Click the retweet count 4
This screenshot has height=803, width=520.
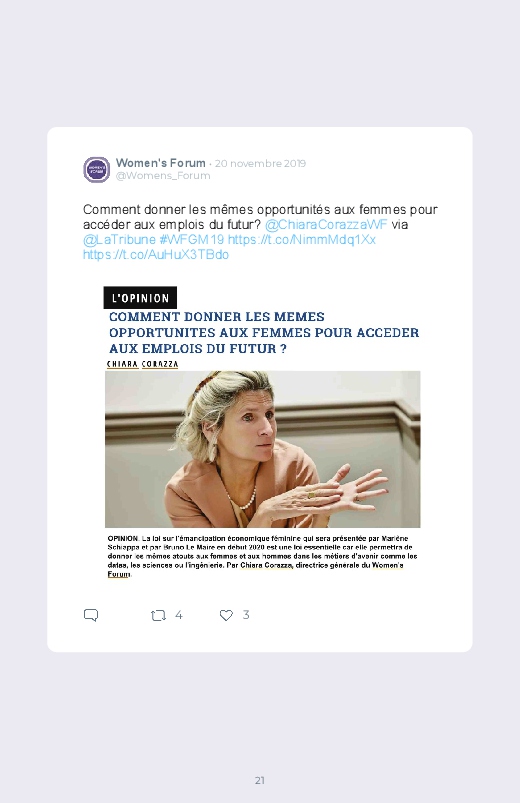coord(178,615)
